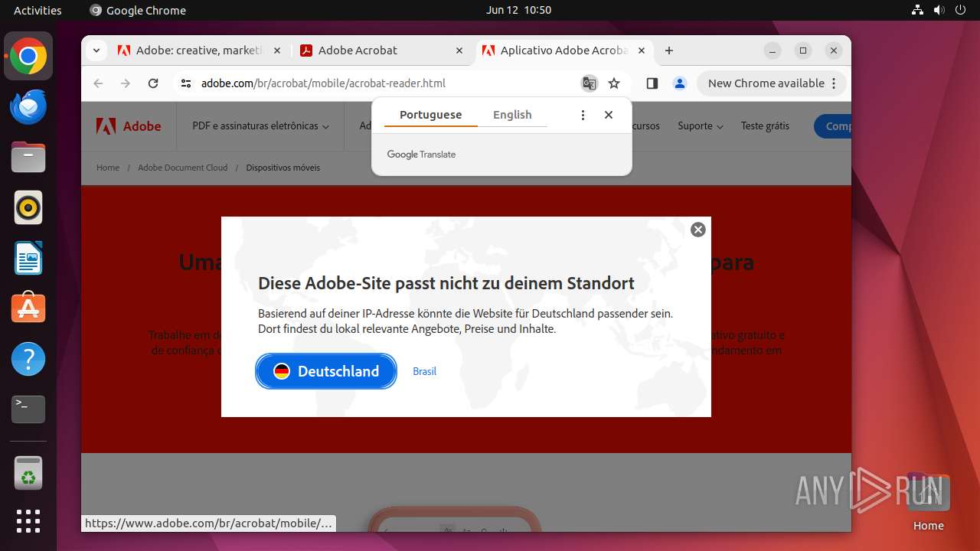980x551 pixels.
Task: Open Google Chrome from the dock
Action: (x=28, y=57)
